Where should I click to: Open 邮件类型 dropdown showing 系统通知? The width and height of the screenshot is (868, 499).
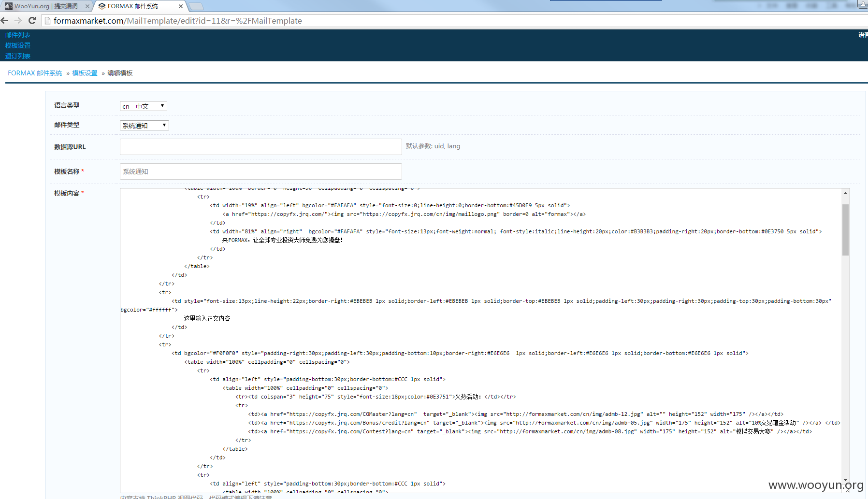tap(145, 125)
